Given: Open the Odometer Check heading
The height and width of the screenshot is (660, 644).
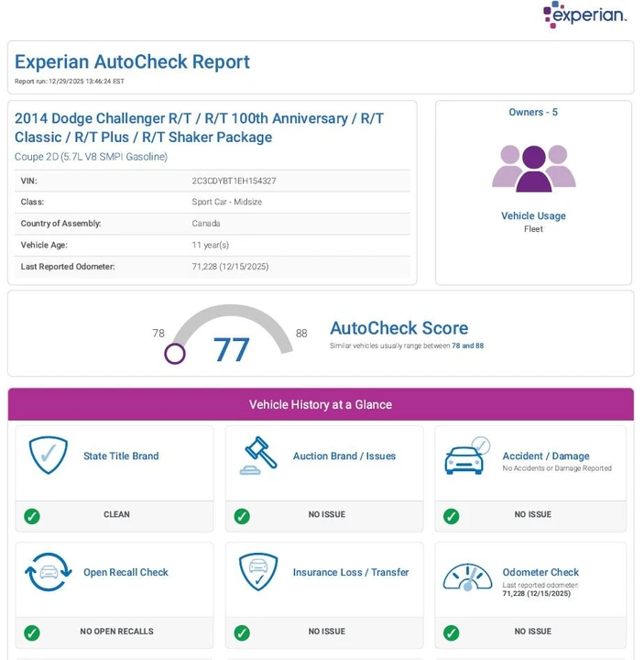Looking at the screenshot, I should coord(540,572).
